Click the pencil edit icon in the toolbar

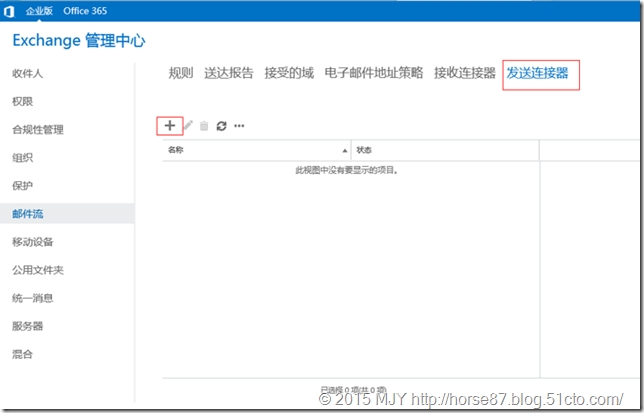[x=188, y=126]
